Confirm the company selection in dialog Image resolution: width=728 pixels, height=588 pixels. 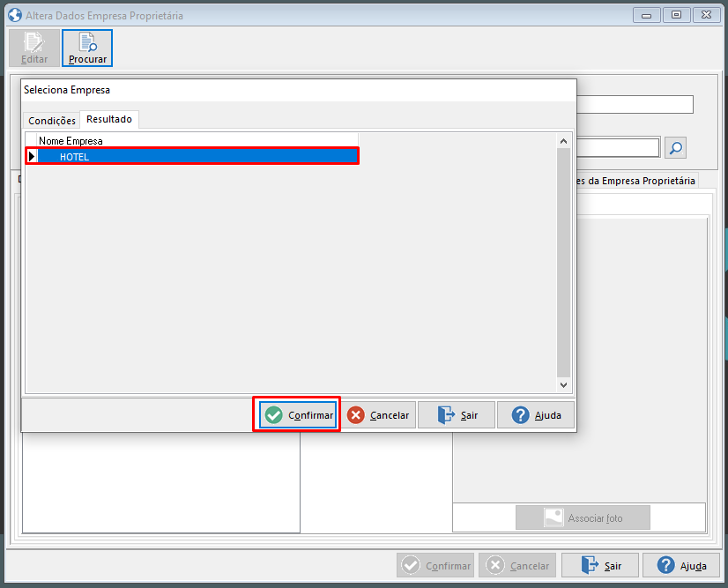tap(298, 414)
